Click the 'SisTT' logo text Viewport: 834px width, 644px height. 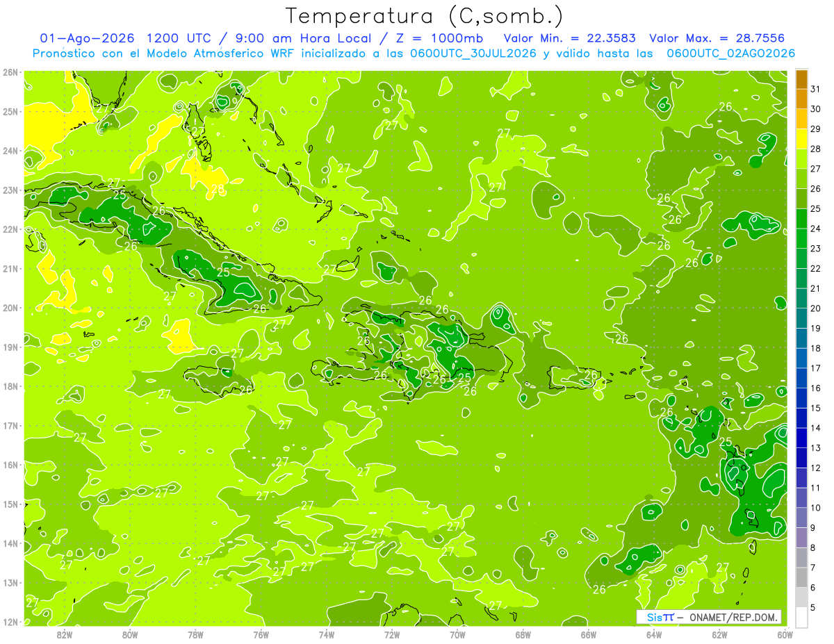click(660, 617)
